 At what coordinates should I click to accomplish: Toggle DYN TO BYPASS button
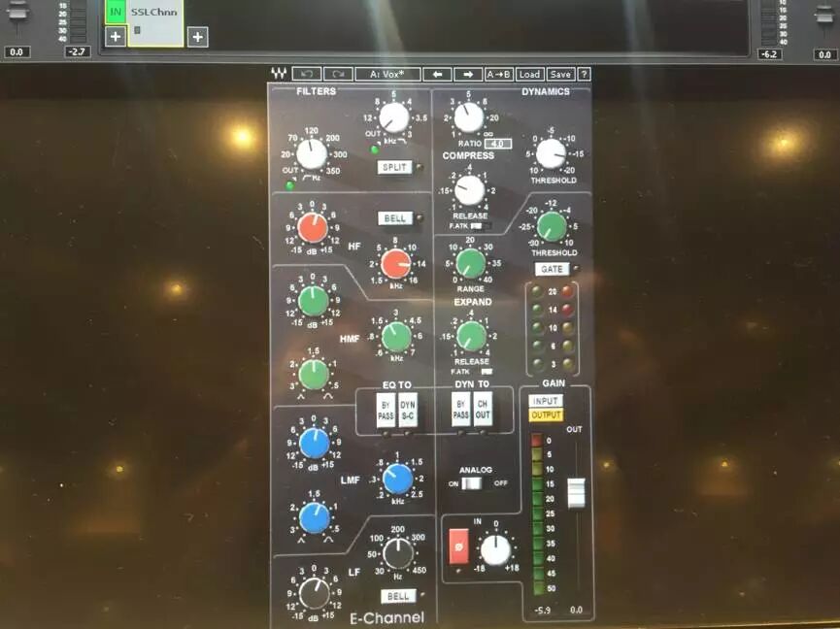pyautogui.click(x=460, y=410)
